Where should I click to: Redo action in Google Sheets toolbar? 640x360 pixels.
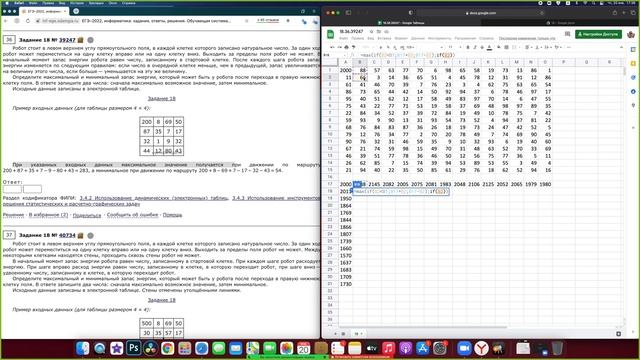pyautogui.click(x=339, y=47)
